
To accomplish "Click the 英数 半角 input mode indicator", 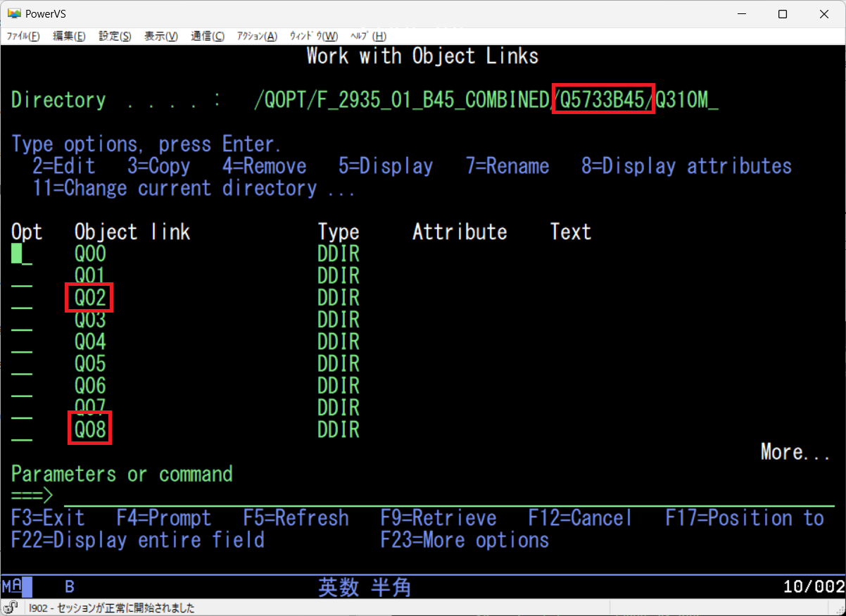I will click(x=365, y=587).
